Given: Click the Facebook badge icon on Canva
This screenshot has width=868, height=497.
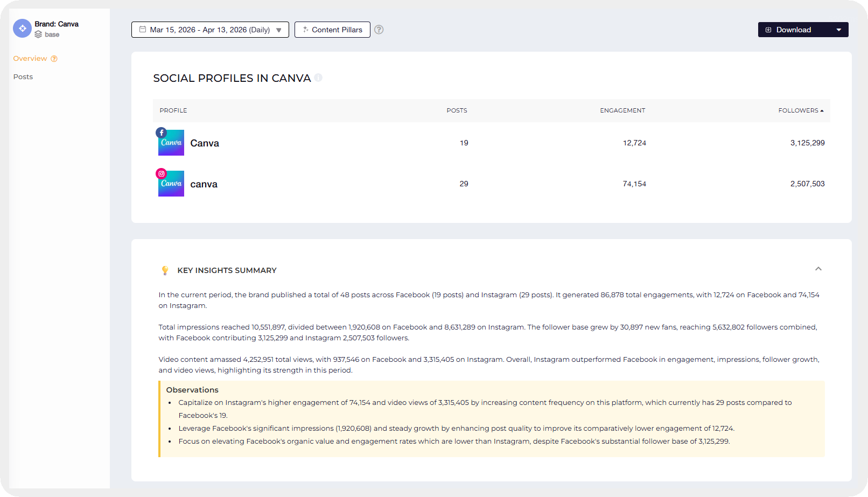Looking at the screenshot, I should 161,132.
